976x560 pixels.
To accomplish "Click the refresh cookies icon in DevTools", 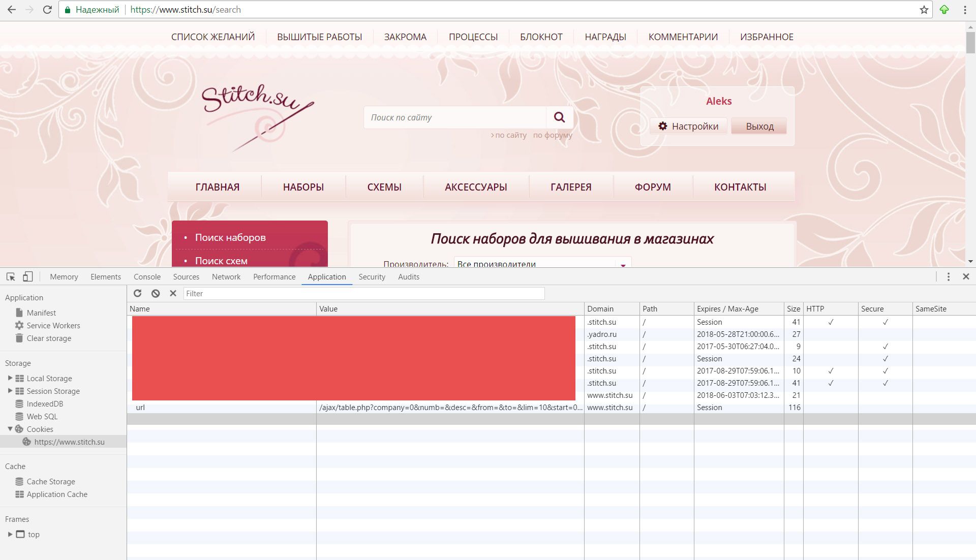I will 137,293.
